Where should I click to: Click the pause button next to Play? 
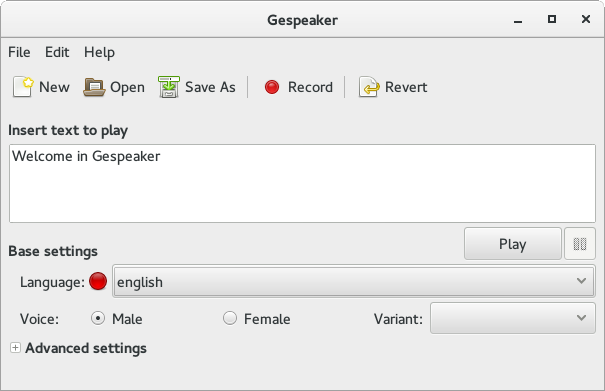click(580, 244)
